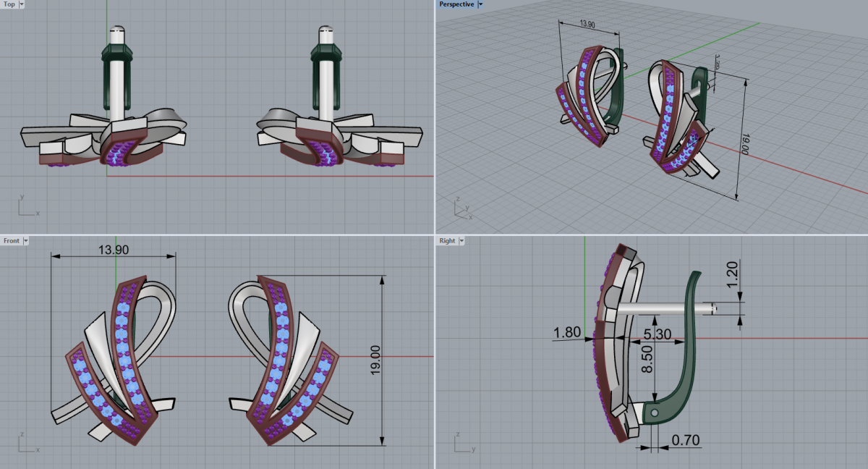Activate the Right viewport title label
Screen dimensions: 868x469
pyautogui.click(x=447, y=240)
